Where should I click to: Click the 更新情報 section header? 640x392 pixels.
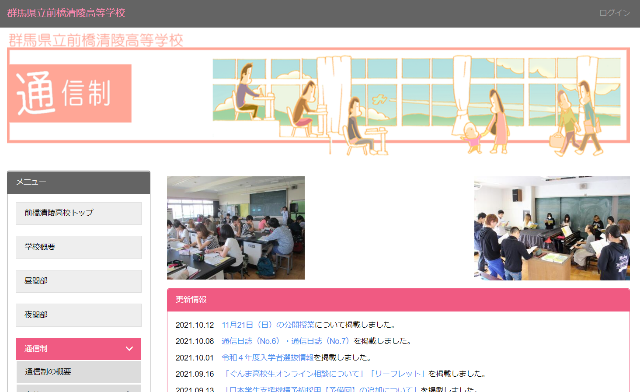pyautogui.click(x=398, y=300)
